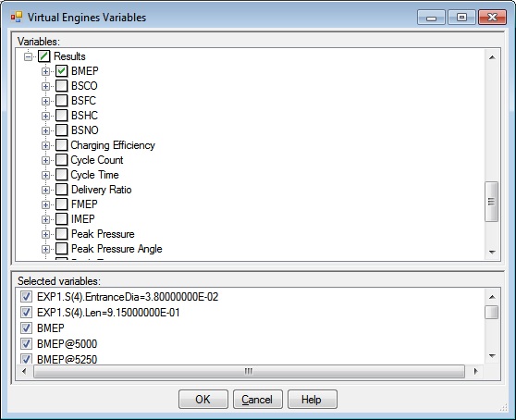Image resolution: width=516 pixels, height=420 pixels.
Task: Click the Variables tree scrollbar thumb
Action: (x=492, y=202)
